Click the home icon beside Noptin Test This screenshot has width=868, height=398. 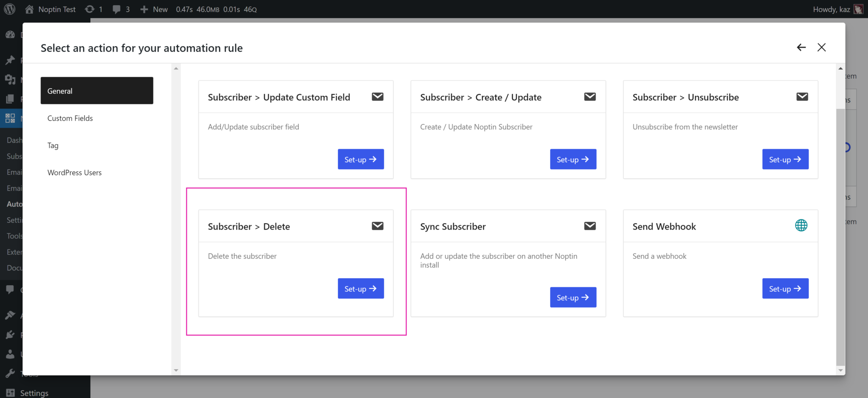tap(29, 9)
